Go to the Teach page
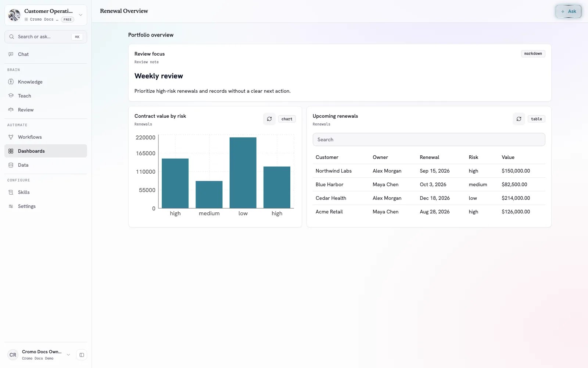Image resolution: width=588 pixels, height=368 pixels. point(46,96)
